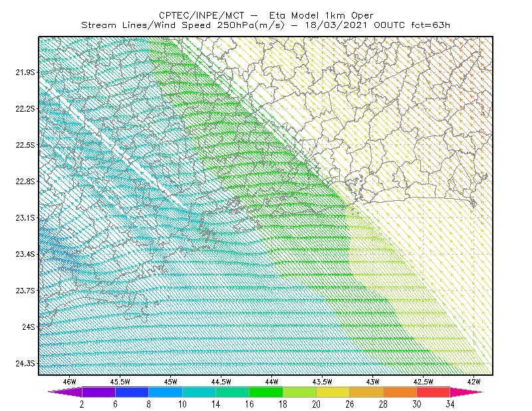This screenshot has height=411, width=532.
Task: Click the cyan 10-14 legend swatch
Action: point(199,392)
